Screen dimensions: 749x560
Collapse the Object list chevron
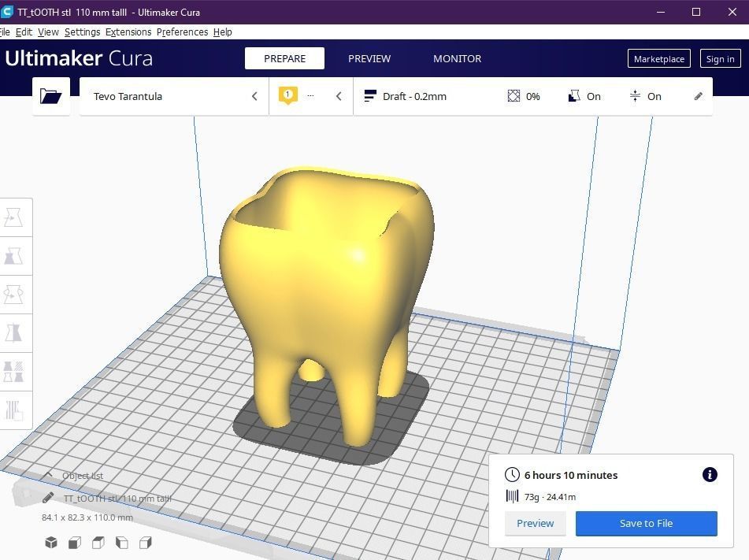(48, 475)
